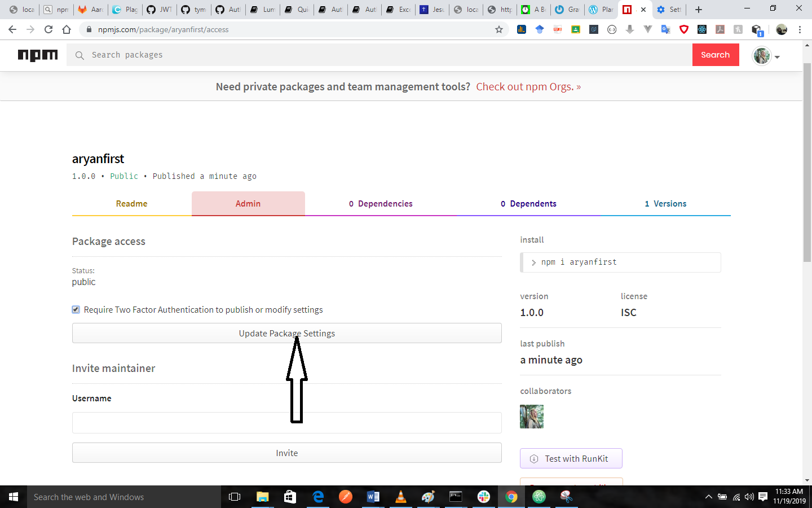The image size is (812, 508).
Task: Open the browser home page
Action: click(x=67, y=29)
